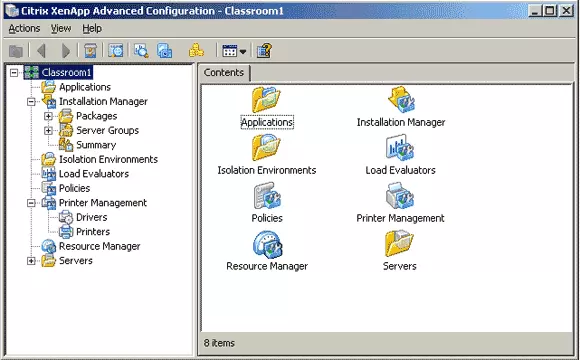This screenshot has width=580, height=360.
Task: Click the Policies icon in Contents
Action: (267, 195)
